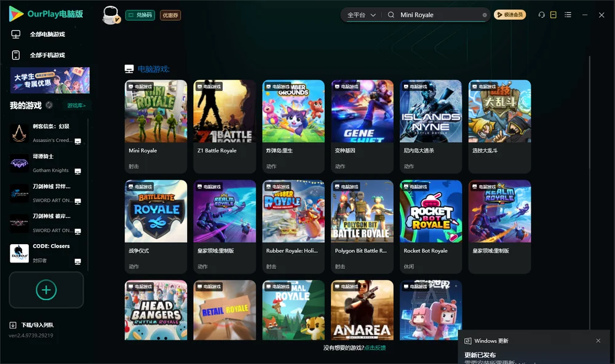Focus the Mini Royale search field

(x=439, y=15)
